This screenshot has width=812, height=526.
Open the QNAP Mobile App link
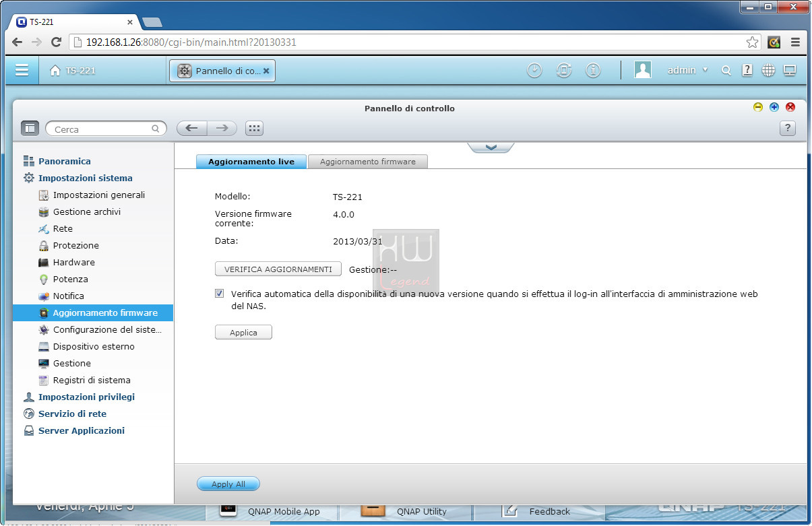tap(284, 511)
